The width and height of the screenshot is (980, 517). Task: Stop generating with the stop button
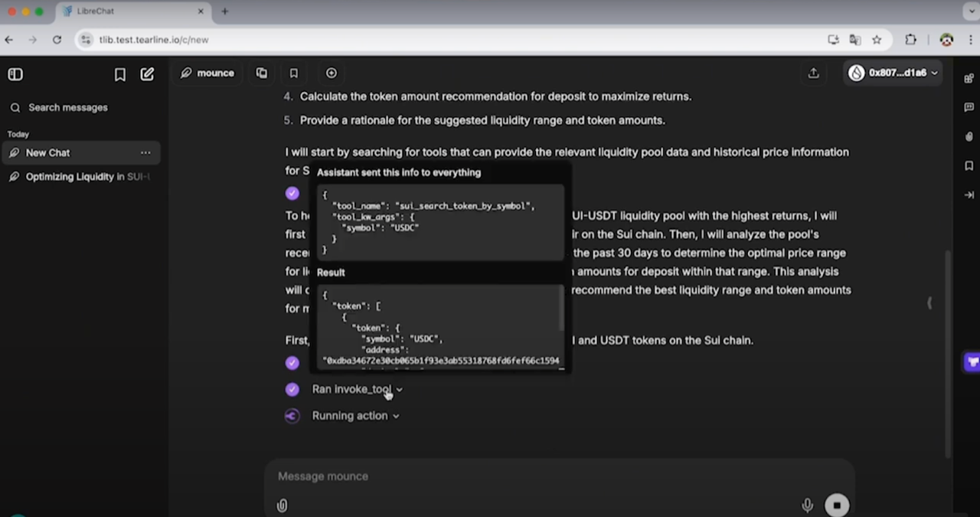pos(837,505)
